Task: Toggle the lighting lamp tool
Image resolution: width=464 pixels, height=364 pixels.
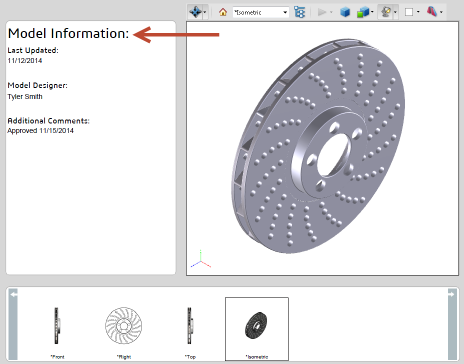Action: [x=386, y=12]
